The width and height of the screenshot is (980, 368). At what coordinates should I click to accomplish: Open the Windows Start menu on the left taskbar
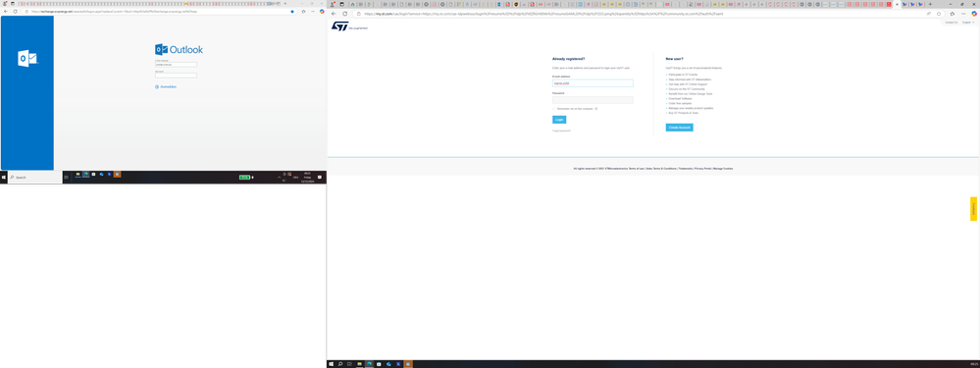coord(4,178)
